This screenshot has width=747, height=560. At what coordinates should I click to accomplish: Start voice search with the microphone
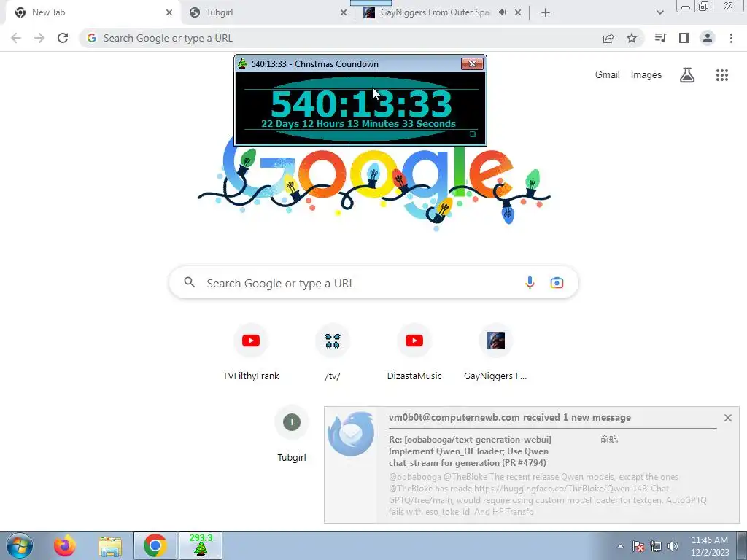pyautogui.click(x=530, y=283)
